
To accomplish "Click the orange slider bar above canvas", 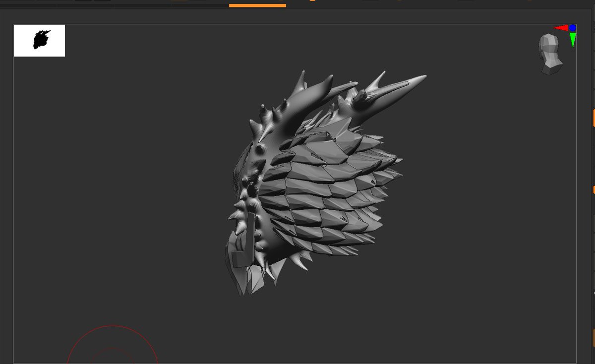I will click(x=257, y=5).
